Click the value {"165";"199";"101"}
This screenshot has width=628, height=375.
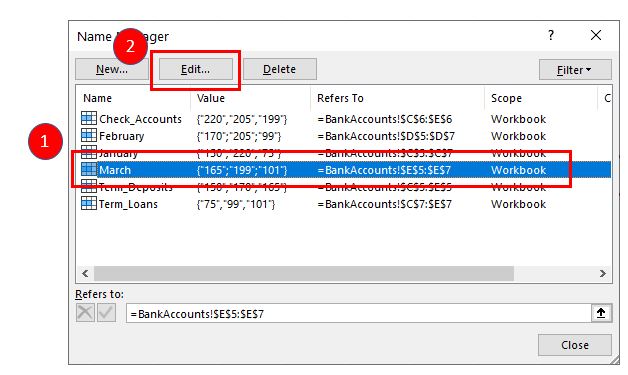242,170
